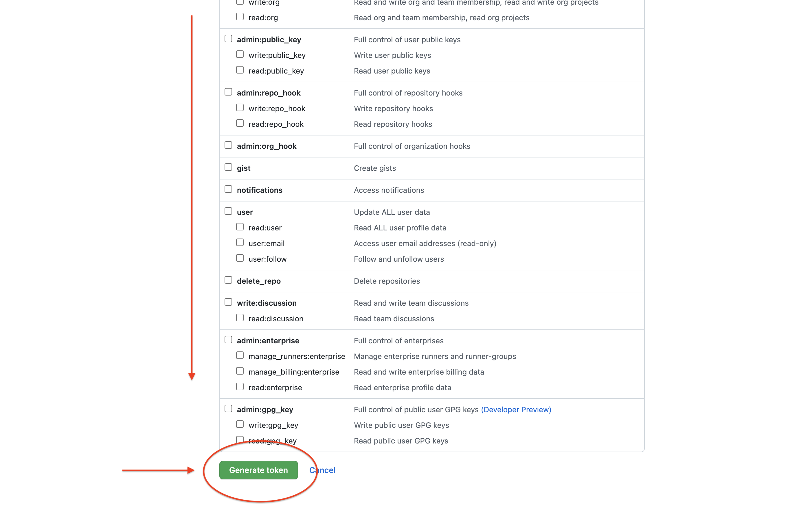812x506 pixels.
Task: Enable read:user profile scope
Action: pos(240,226)
